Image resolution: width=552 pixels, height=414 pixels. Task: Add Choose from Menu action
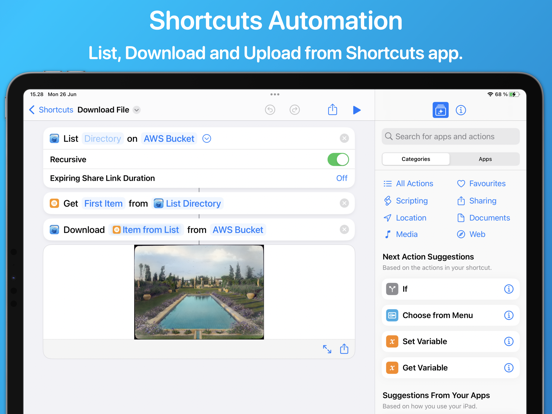tap(451, 315)
